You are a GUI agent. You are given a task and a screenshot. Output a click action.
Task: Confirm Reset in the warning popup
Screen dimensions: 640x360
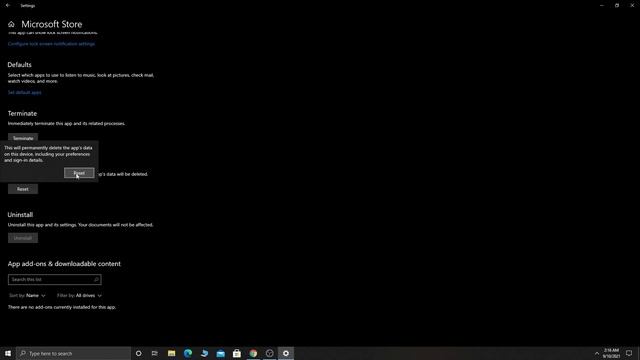point(79,173)
